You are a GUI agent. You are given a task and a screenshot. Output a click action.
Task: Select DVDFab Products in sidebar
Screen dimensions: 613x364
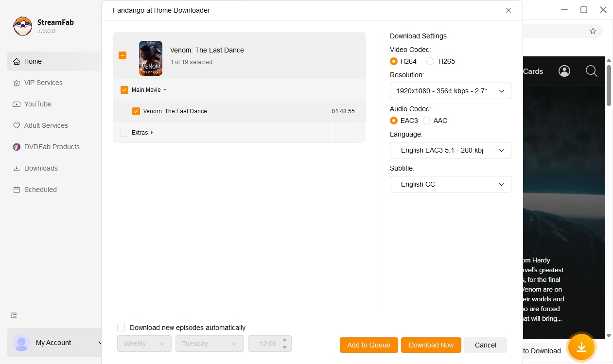51,147
